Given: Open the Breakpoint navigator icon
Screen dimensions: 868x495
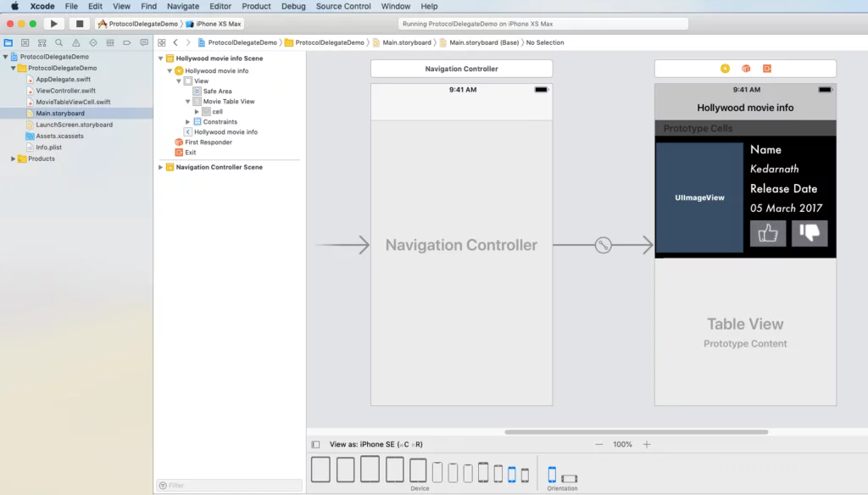Looking at the screenshot, I should (127, 42).
